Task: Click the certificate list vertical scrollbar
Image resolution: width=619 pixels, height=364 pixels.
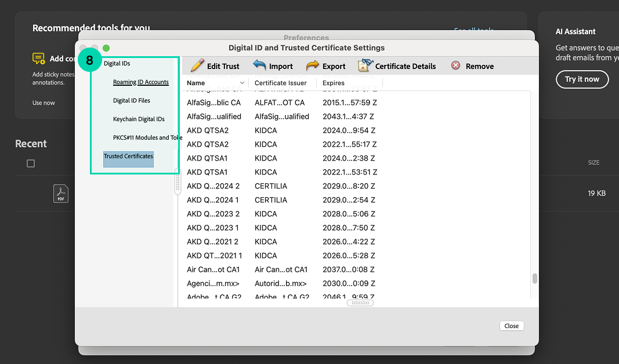Action: click(x=534, y=279)
